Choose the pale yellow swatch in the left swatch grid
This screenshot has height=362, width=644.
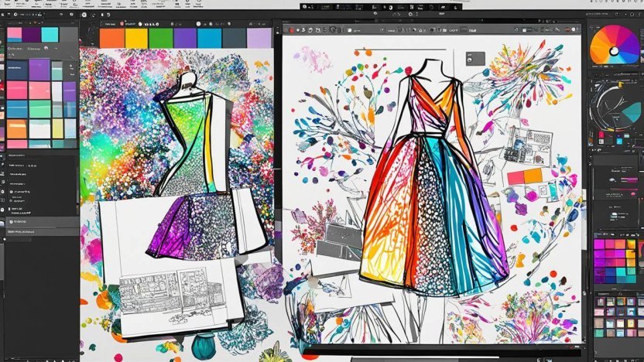[58, 129]
